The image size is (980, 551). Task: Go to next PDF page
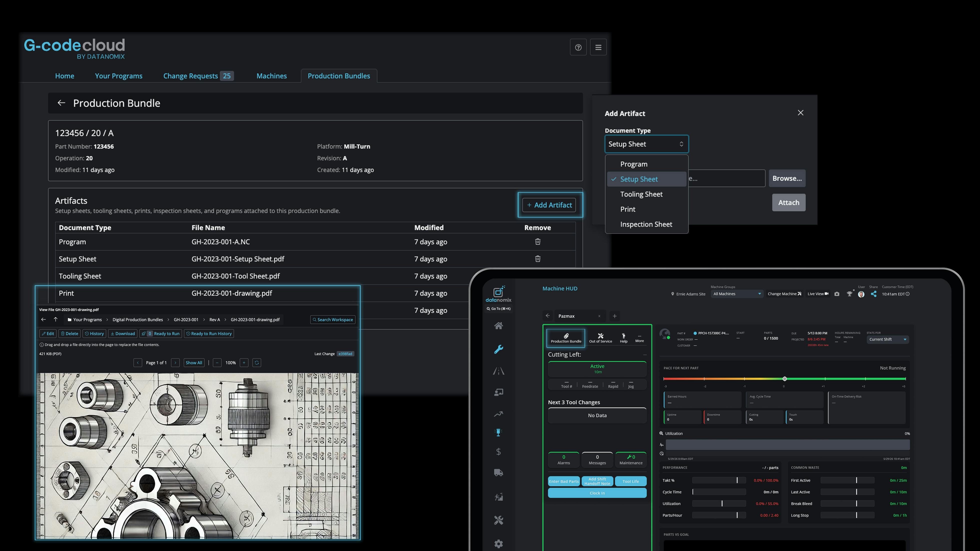[175, 363]
